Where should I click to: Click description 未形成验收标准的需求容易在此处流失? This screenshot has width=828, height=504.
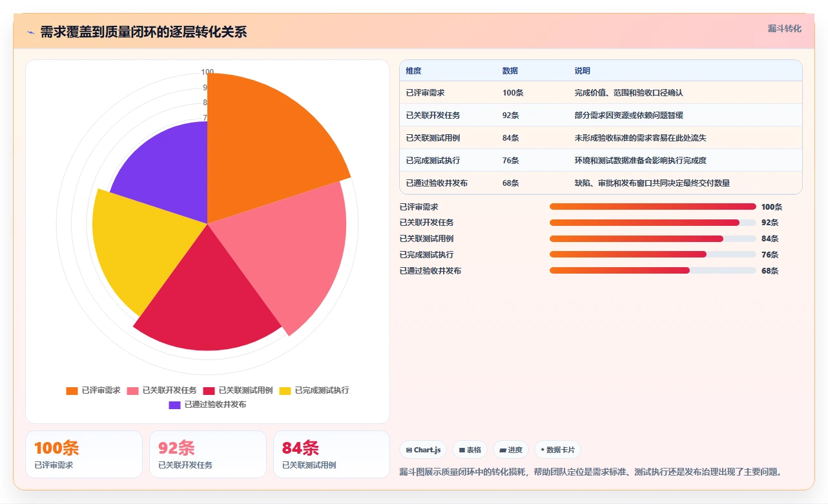click(x=640, y=138)
